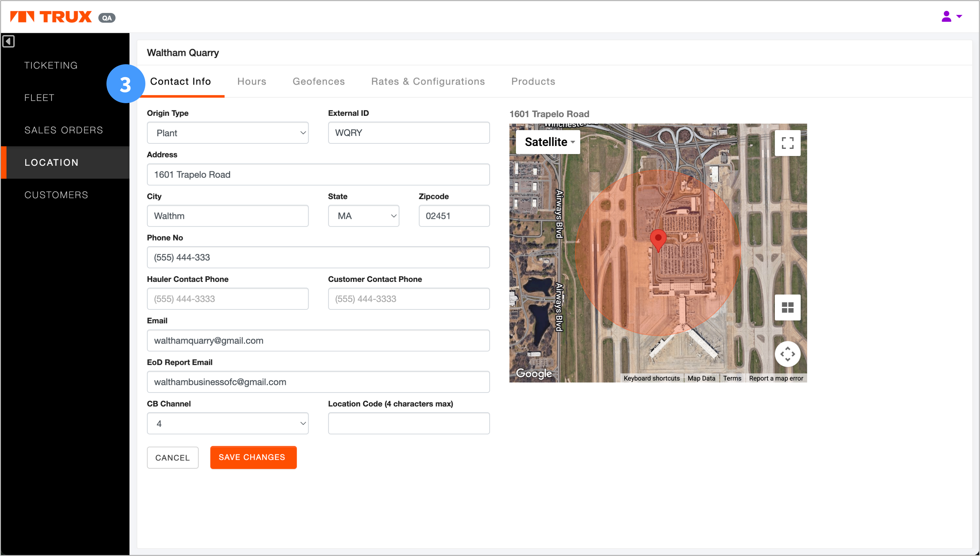Select Location in sidebar

[x=65, y=162]
